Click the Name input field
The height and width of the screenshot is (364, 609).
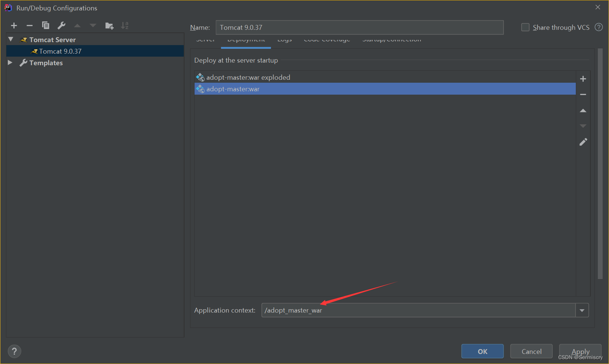click(360, 28)
